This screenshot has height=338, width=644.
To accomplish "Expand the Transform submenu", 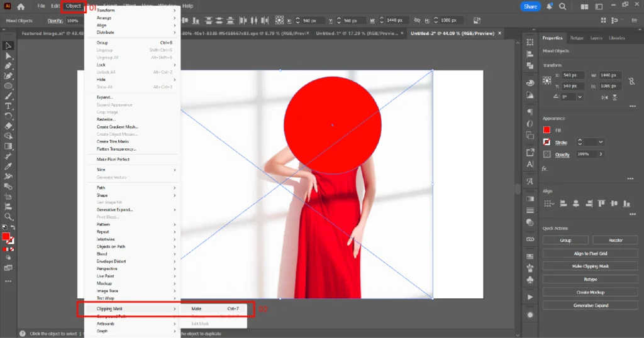I will coord(132,10).
